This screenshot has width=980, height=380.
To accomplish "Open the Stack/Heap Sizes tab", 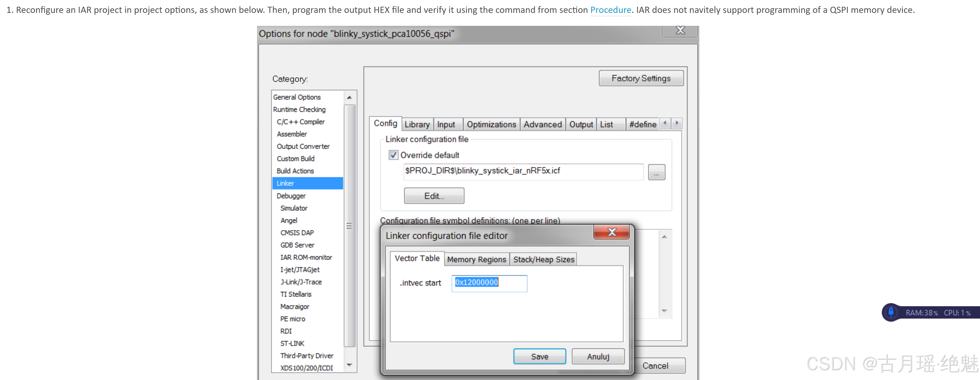I will [543, 259].
